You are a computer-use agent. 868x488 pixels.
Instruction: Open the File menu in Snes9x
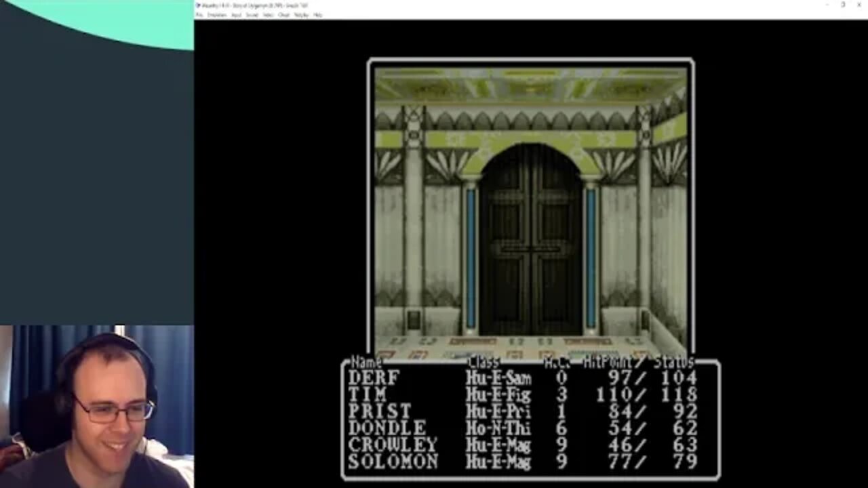[199, 15]
